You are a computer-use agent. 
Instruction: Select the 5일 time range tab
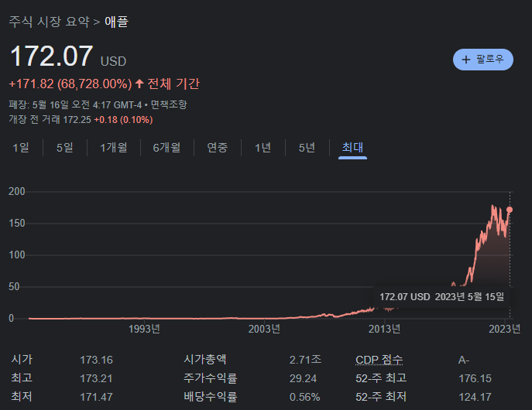pyautogui.click(x=65, y=148)
